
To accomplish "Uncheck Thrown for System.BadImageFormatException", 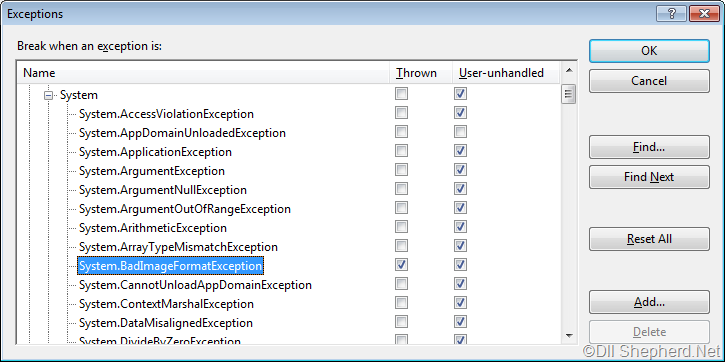I will (401, 264).
